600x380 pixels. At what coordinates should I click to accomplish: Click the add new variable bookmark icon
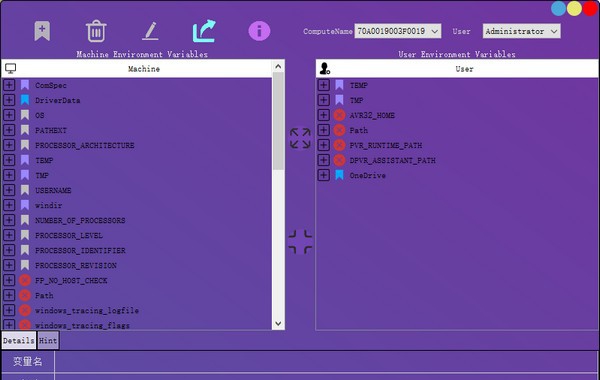[x=42, y=31]
